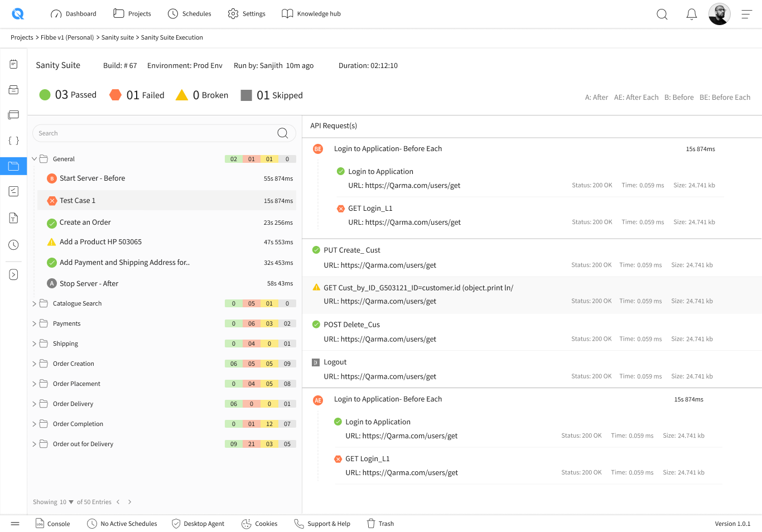Click Version 1.0.1 in status bar
This screenshot has height=532, width=762.
click(732, 524)
